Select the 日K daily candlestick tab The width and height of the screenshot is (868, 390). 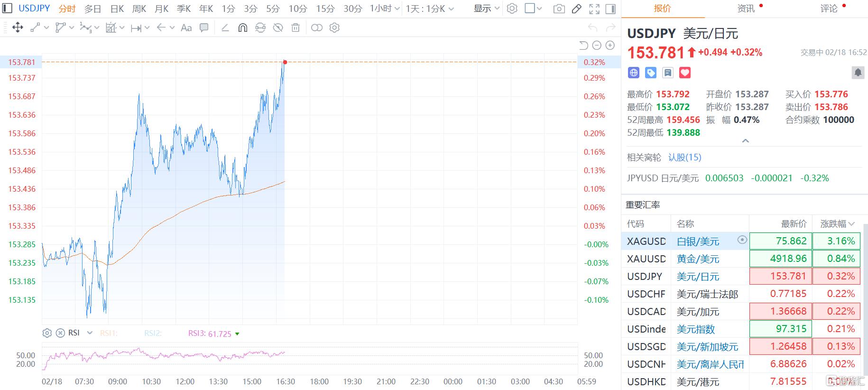coord(117,9)
